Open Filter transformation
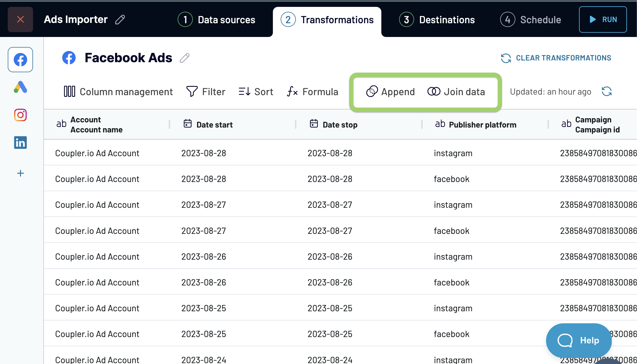 click(206, 92)
